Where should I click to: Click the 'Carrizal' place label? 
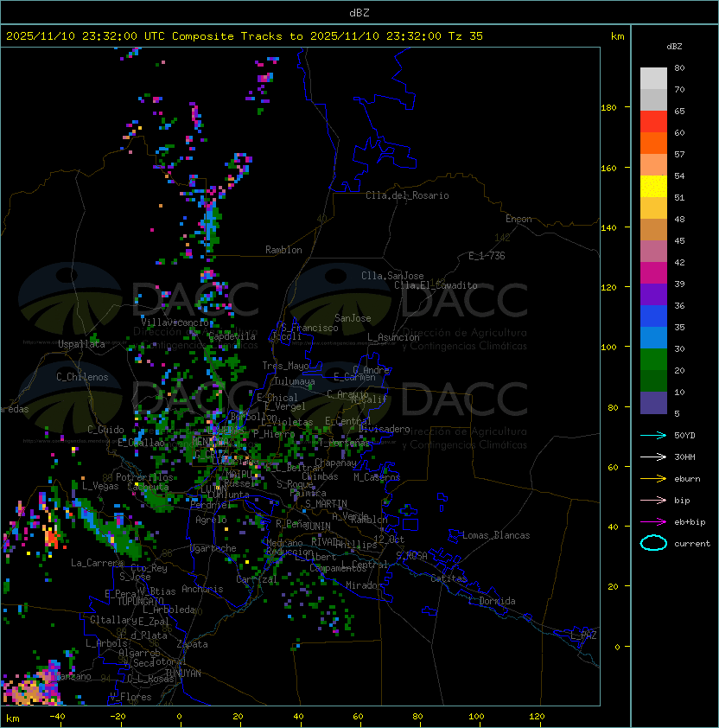click(256, 579)
